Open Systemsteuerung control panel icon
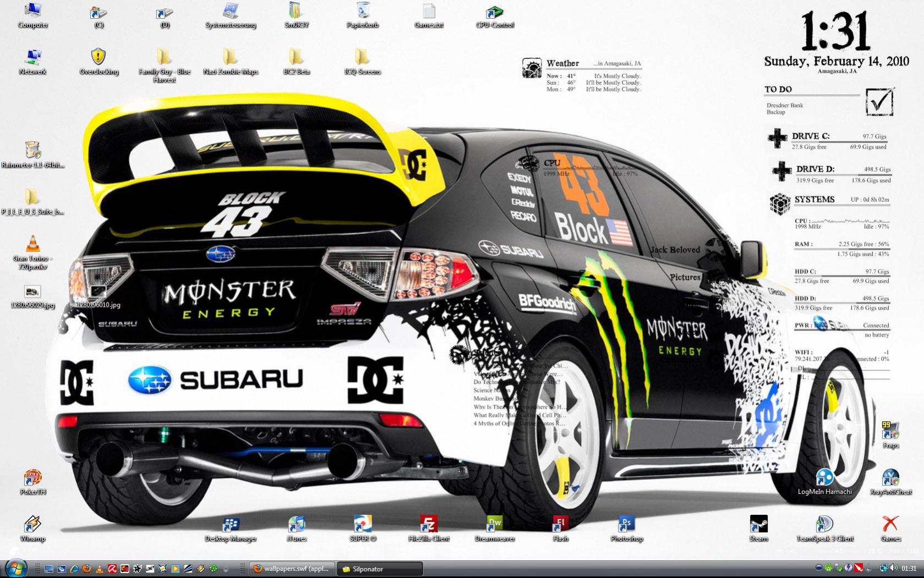The height and width of the screenshot is (578, 924). [x=231, y=15]
